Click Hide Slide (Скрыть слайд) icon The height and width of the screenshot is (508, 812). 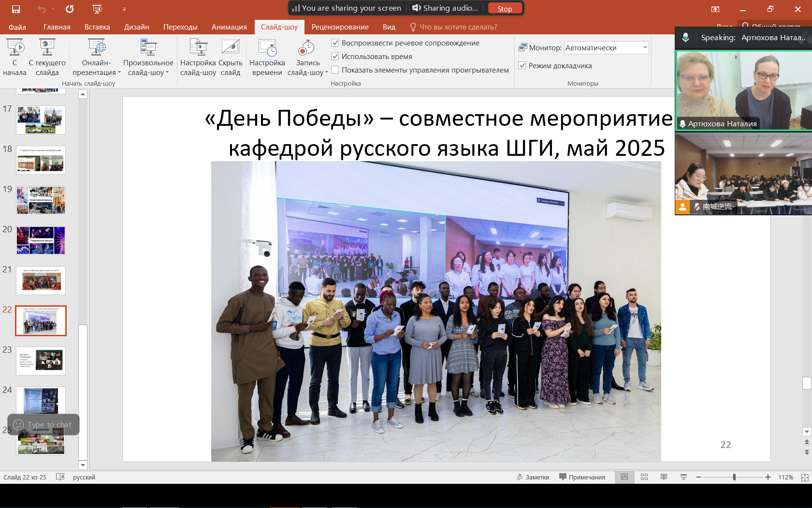[x=231, y=48]
